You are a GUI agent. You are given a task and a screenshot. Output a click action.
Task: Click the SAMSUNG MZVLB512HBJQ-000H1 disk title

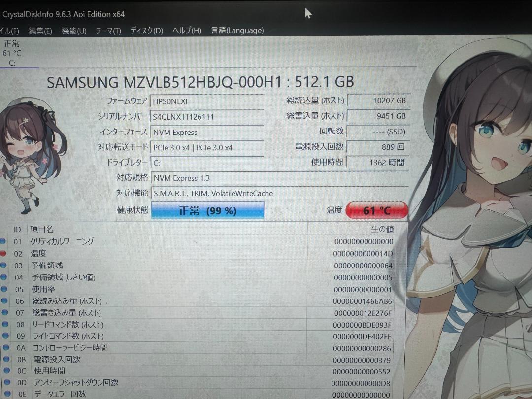point(200,82)
